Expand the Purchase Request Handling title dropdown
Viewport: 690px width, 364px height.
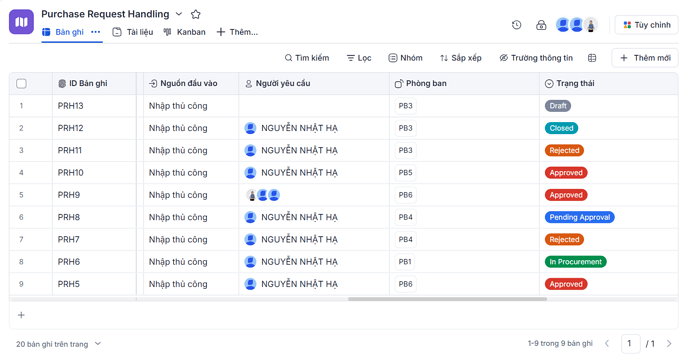179,14
